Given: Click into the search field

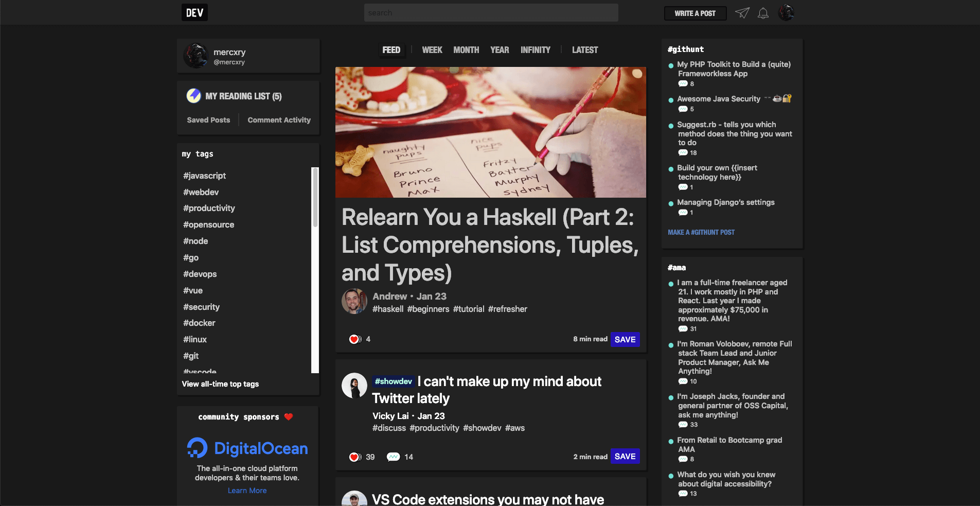Looking at the screenshot, I should point(490,12).
